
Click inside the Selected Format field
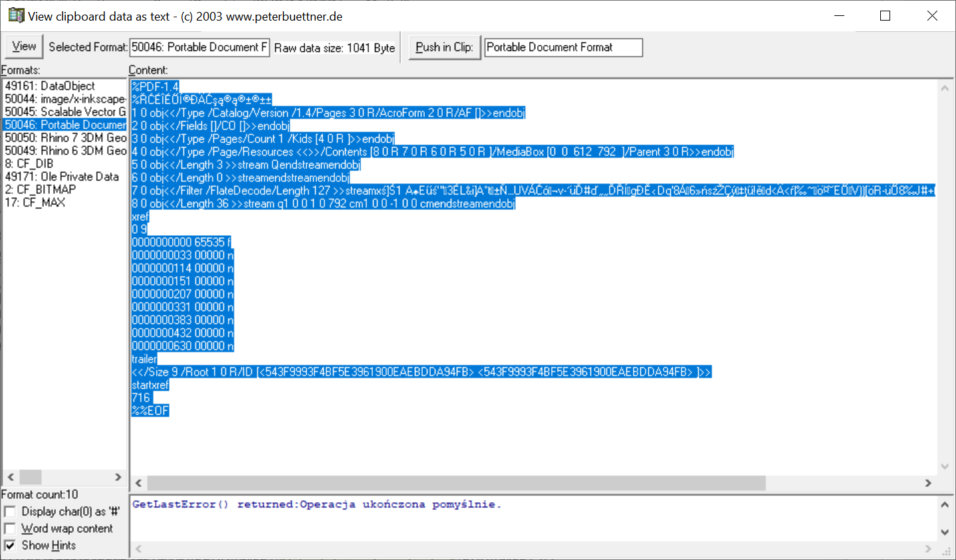click(199, 47)
